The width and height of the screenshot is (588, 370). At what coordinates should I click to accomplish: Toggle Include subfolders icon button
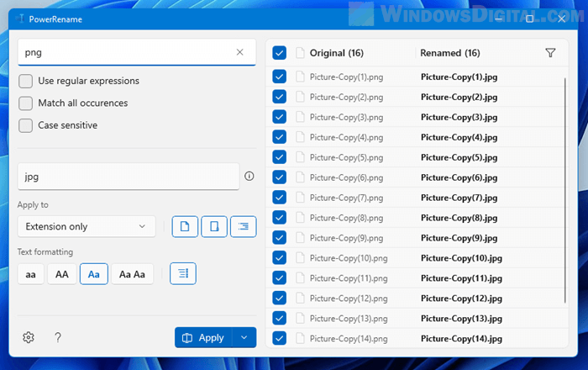[x=244, y=226]
